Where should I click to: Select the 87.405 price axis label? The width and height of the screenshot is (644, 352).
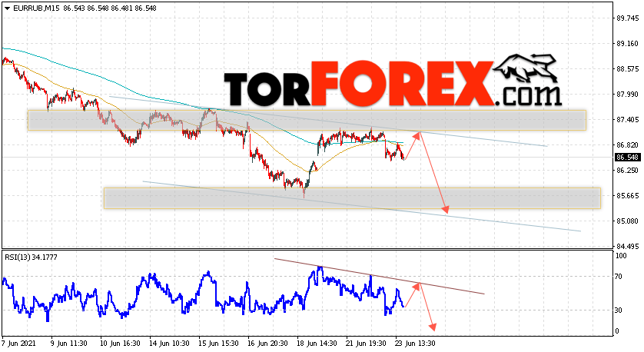click(628, 120)
